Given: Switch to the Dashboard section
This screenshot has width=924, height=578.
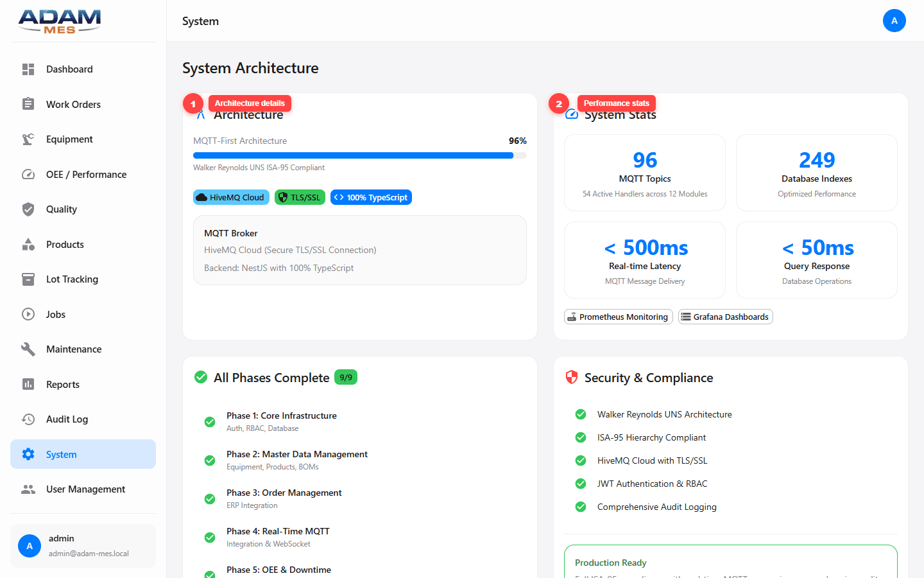Looking at the screenshot, I should tap(28, 69).
